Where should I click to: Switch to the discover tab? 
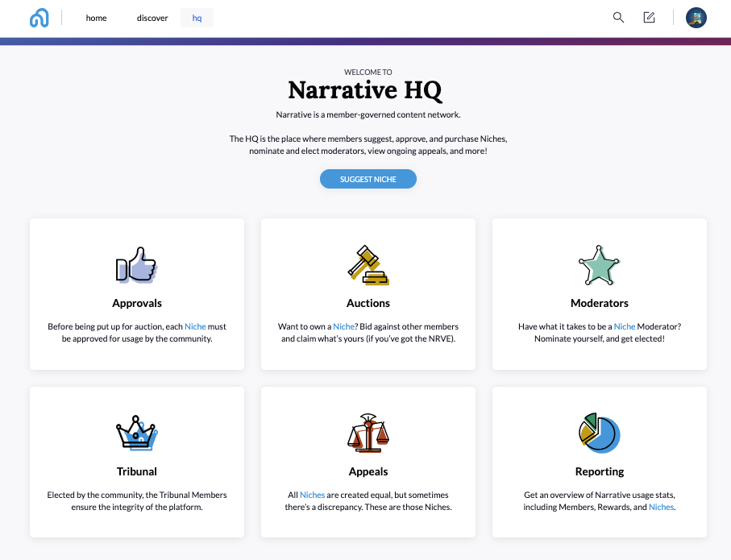point(152,18)
